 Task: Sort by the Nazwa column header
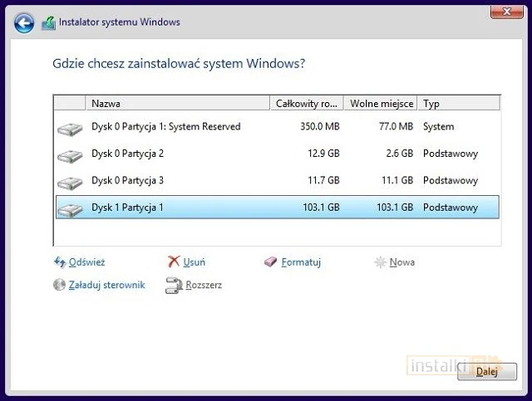[x=177, y=104]
